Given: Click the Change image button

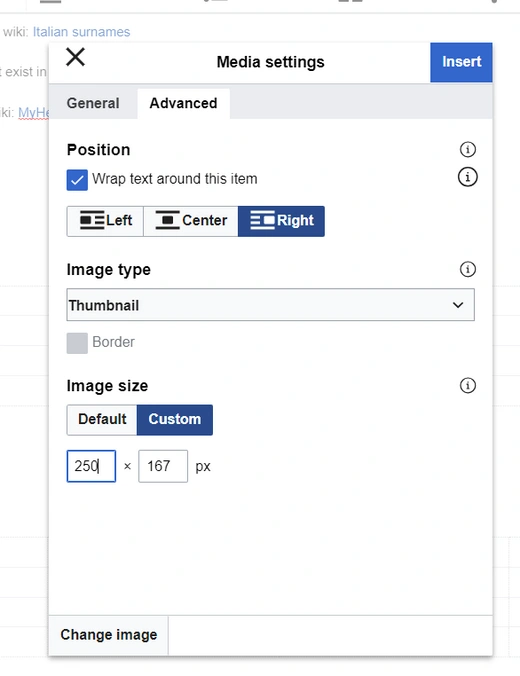Looking at the screenshot, I should tap(109, 635).
